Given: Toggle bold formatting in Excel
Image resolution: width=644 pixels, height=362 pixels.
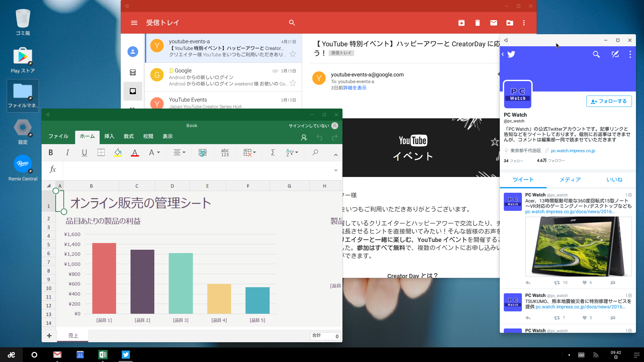Looking at the screenshot, I should [51, 153].
